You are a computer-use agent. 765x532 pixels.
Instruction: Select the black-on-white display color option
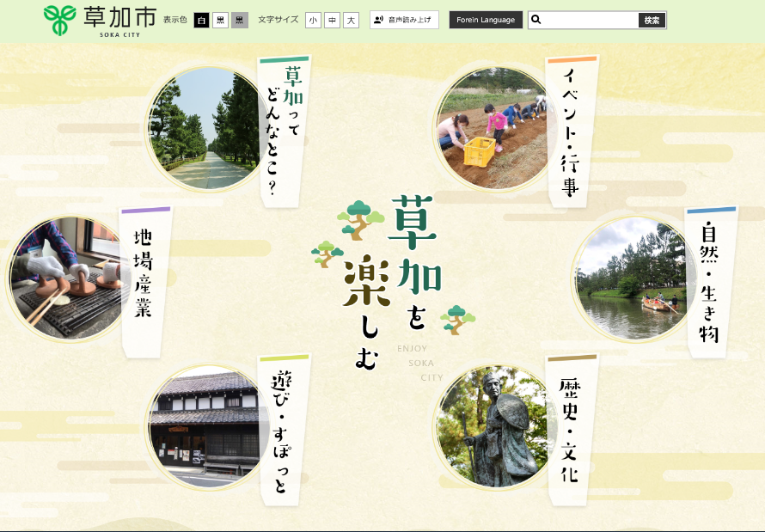(x=221, y=21)
